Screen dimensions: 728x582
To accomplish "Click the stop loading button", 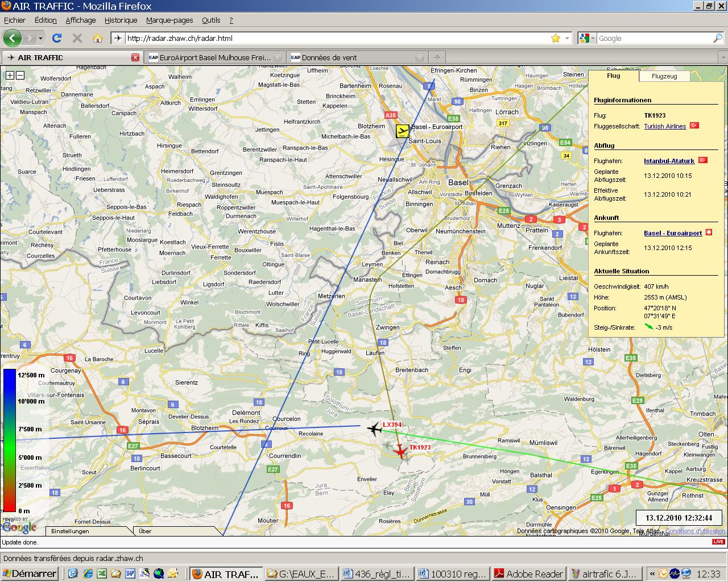I will coord(77,38).
